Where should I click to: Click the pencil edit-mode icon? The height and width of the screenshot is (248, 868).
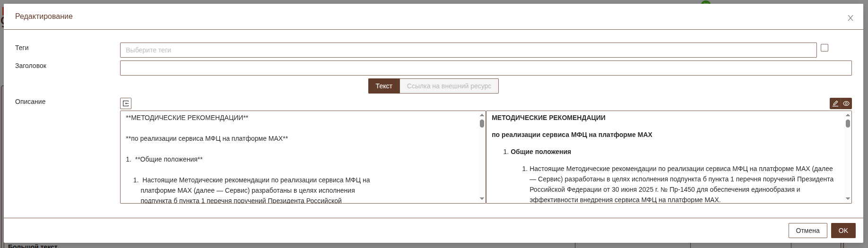pos(835,103)
